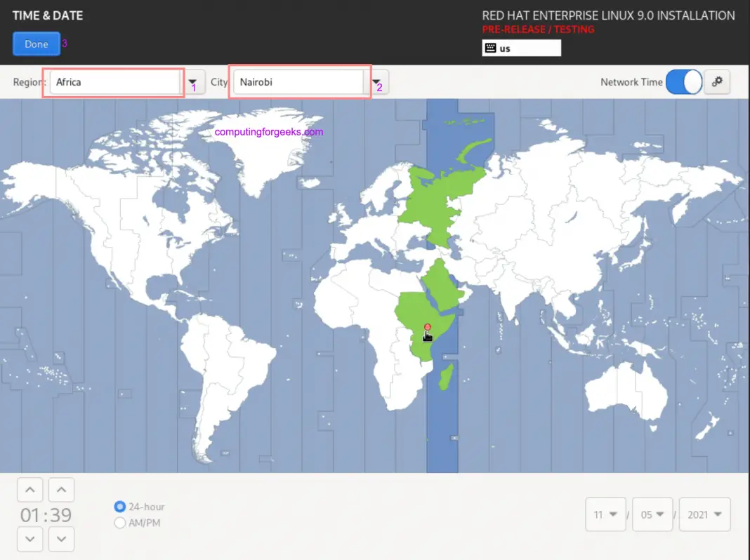Open the year dropdown showing 2021
Image resolution: width=750 pixels, height=560 pixels.
click(705, 514)
